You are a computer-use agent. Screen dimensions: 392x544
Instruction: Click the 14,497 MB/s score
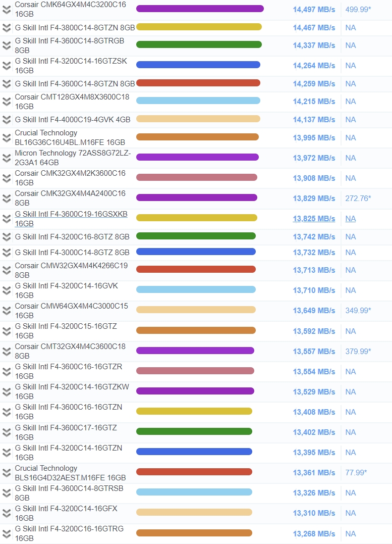[x=314, y=10]
